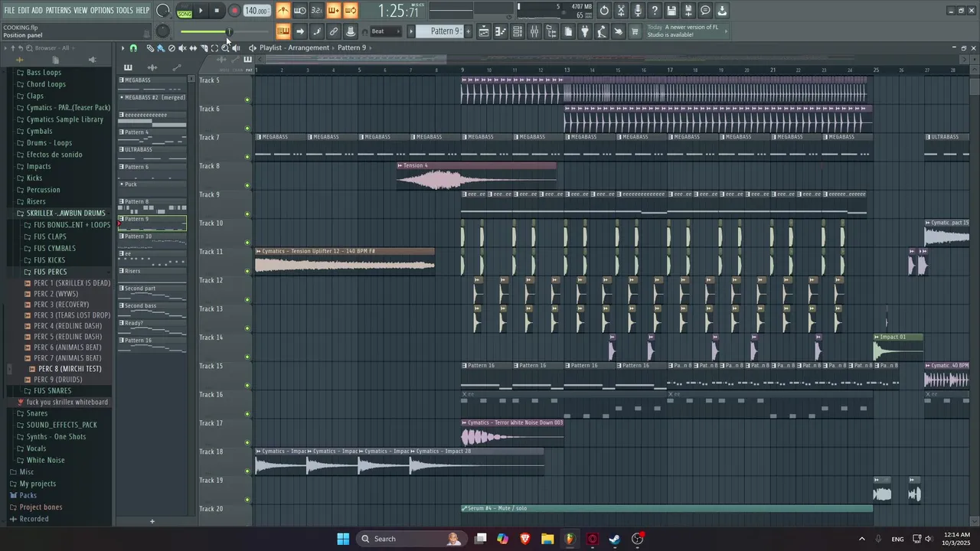Toggle the playlist snap magnet icon

click(x=133, y=48)
